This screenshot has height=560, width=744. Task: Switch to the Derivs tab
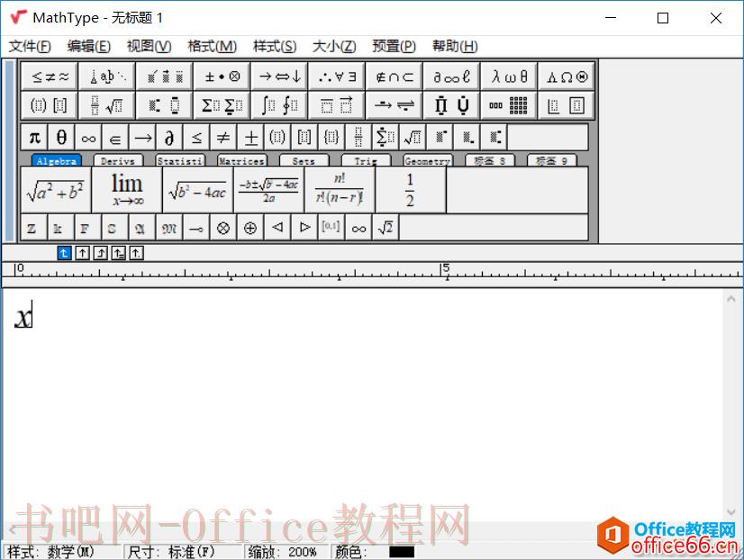tap(118, 161)
